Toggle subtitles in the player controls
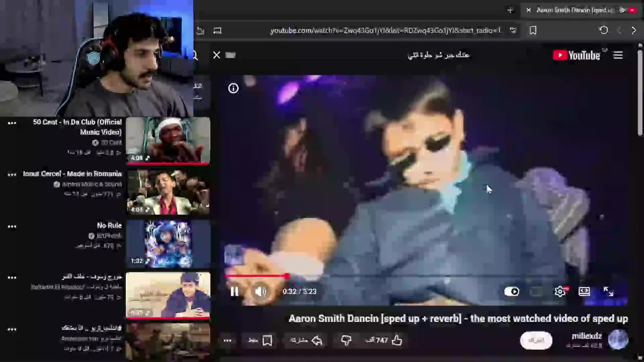Screen dimensions: 644x362 [536, 292]
